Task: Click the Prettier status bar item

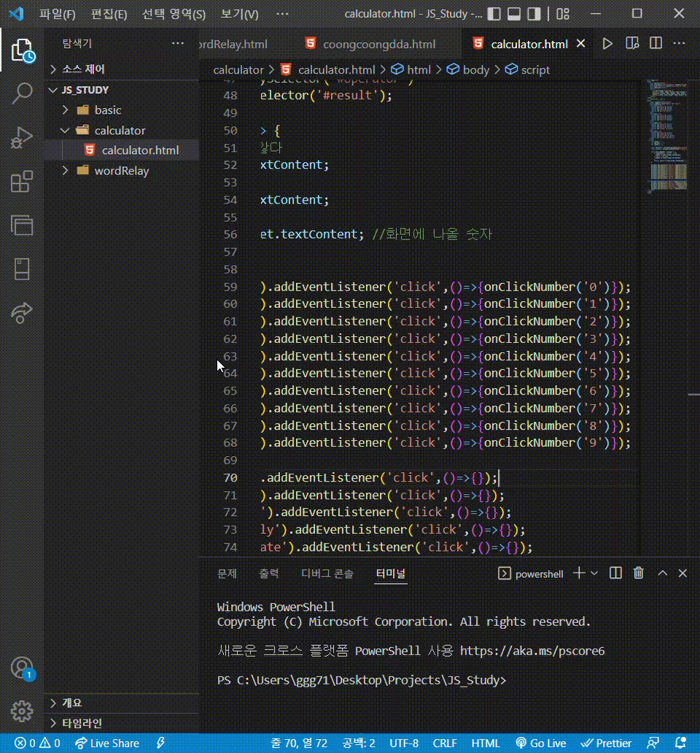Action: 606,743
